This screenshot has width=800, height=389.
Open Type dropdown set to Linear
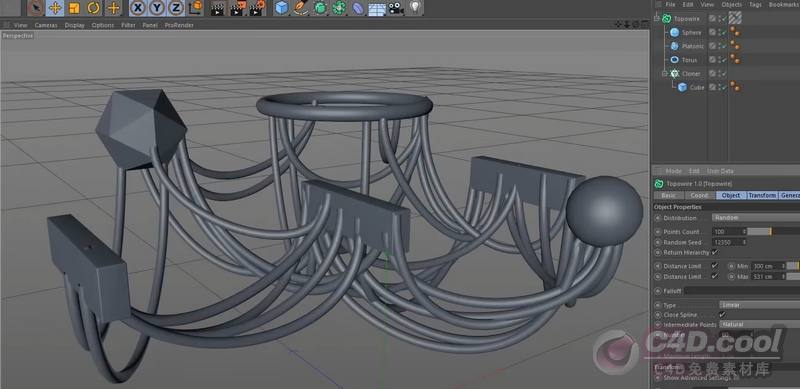[x=759, y=305]
